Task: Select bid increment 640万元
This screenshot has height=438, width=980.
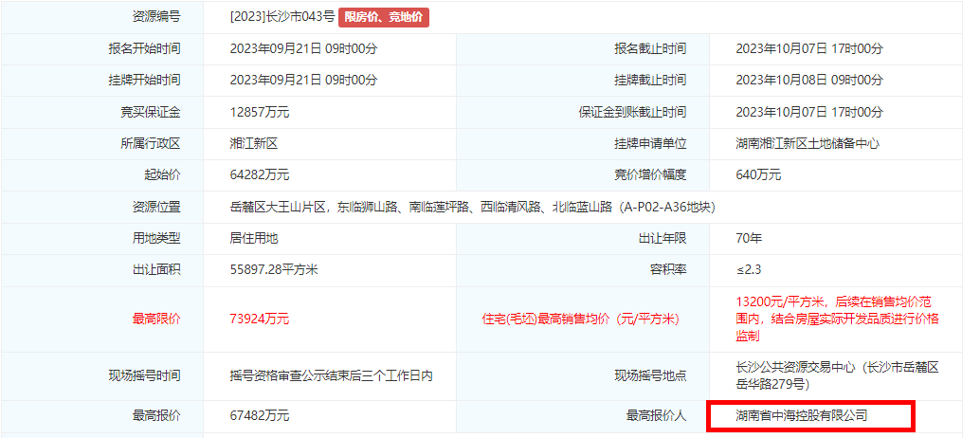Action: [758, 175]
